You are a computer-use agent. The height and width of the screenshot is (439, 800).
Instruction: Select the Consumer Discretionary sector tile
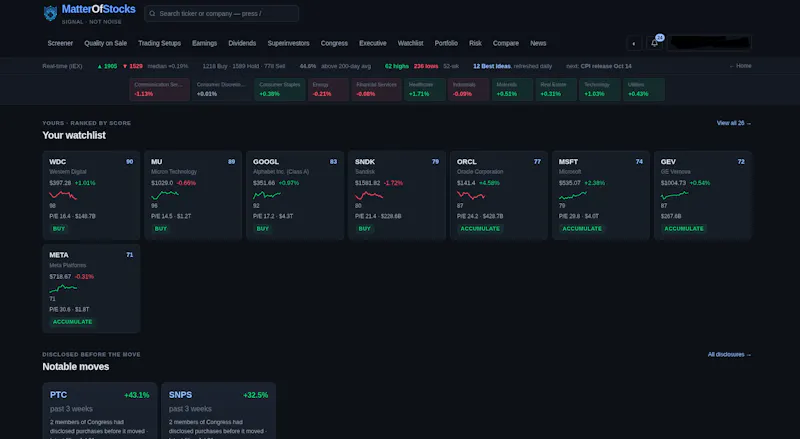[222, 89]
